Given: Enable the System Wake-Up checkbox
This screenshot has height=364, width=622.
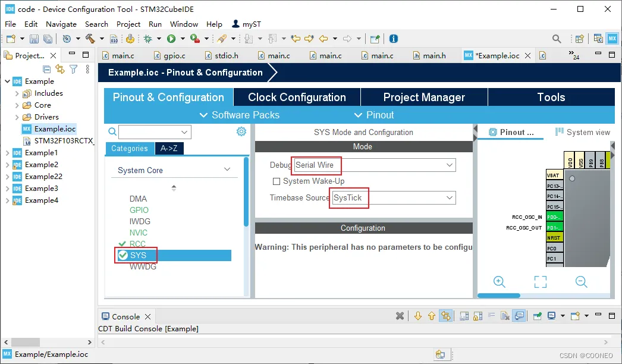Looking at the screenshot, I should click(x=277, y=181).
